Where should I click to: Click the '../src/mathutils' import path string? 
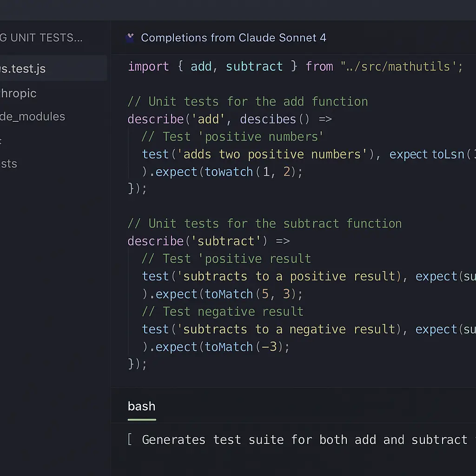pyautogui.click(x=402, y=66)
